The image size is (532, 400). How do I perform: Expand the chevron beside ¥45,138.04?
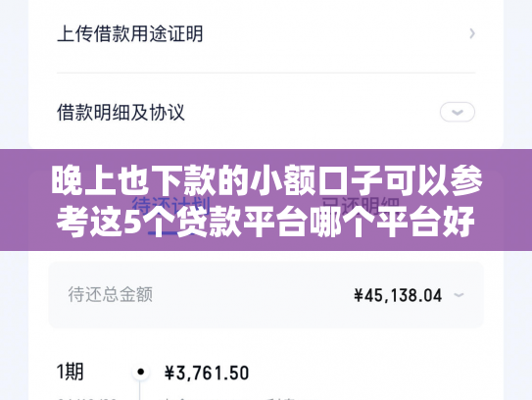(x=459, y=295)
